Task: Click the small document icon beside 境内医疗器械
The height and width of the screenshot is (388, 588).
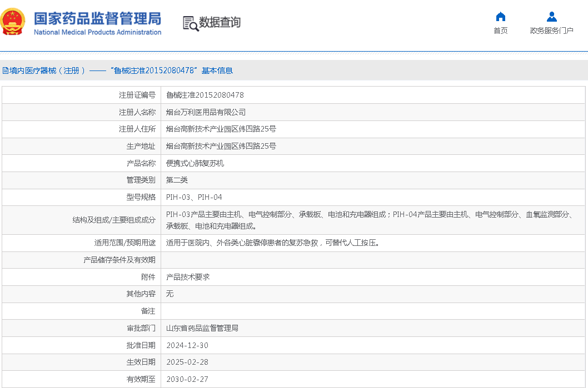Action: 5,70
